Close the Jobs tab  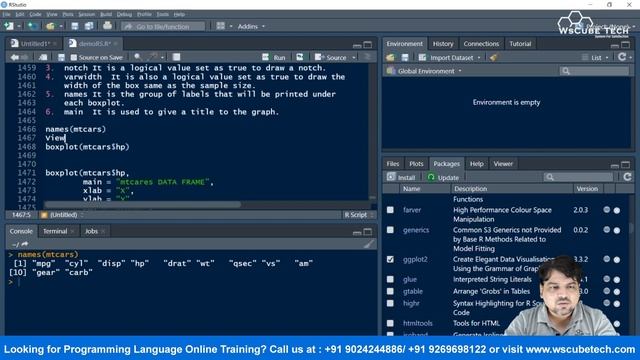(x=103, y=231)
